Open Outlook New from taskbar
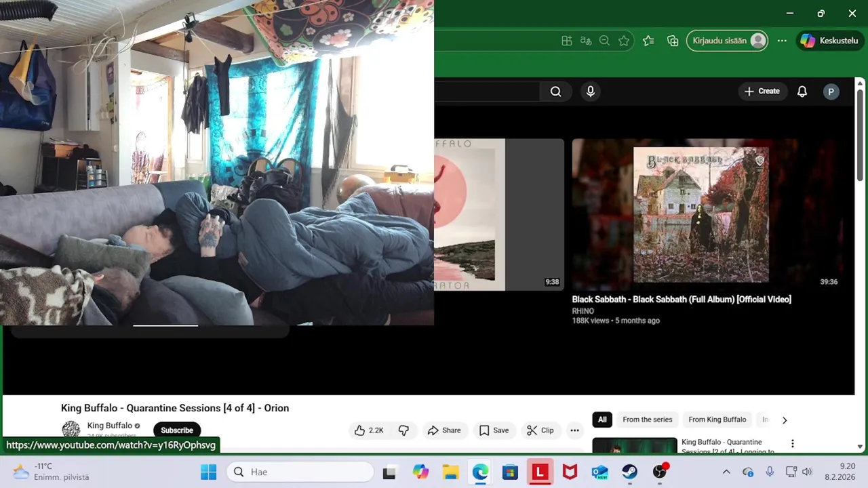 pos(599,472)
